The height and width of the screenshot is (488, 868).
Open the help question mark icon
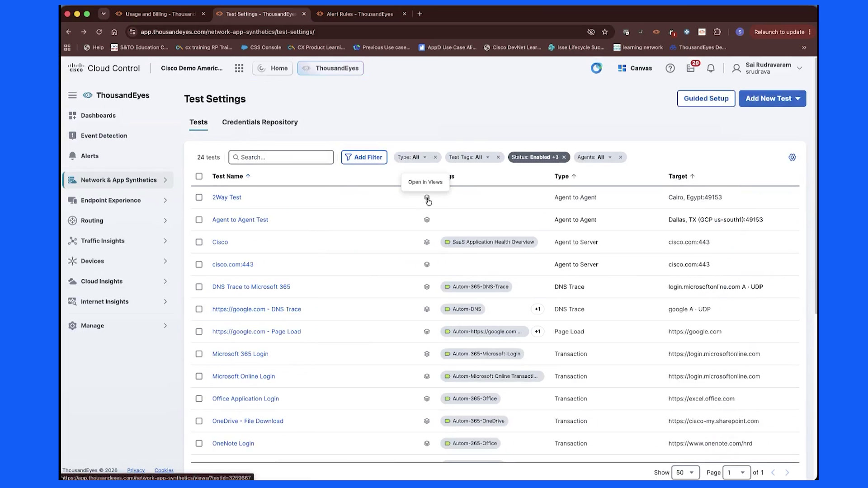coord(670,68)
